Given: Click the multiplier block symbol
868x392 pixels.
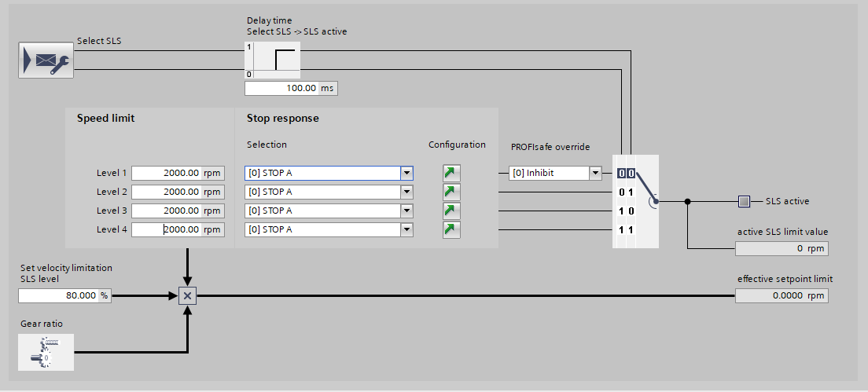Looking at the screenshot, I should pos(187,296).
